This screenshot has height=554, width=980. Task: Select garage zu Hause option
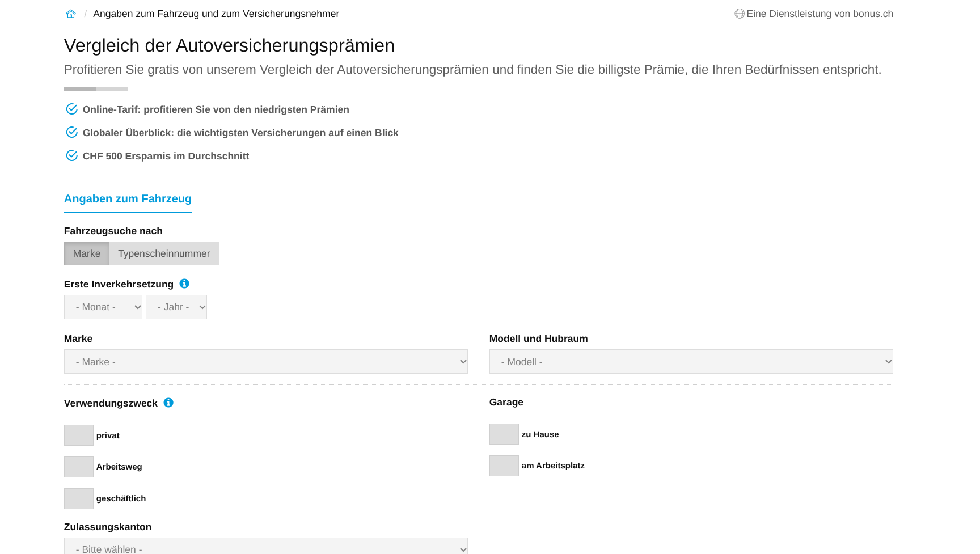pos(504,434)
